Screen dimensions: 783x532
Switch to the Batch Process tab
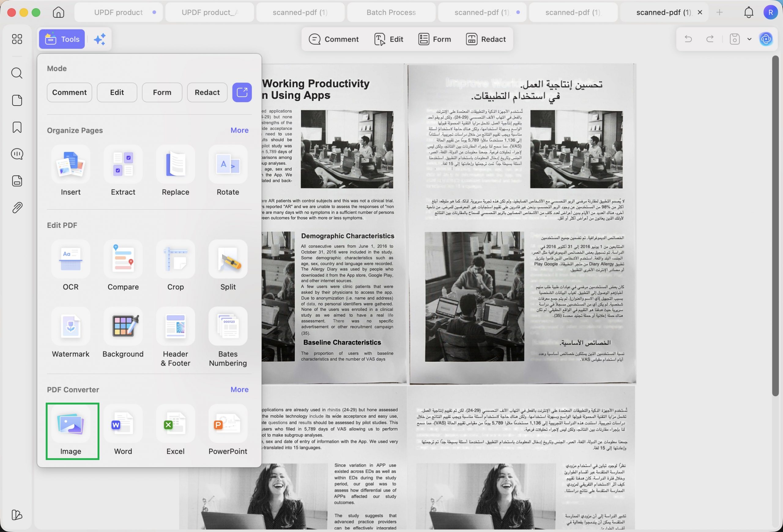(391, 13)
